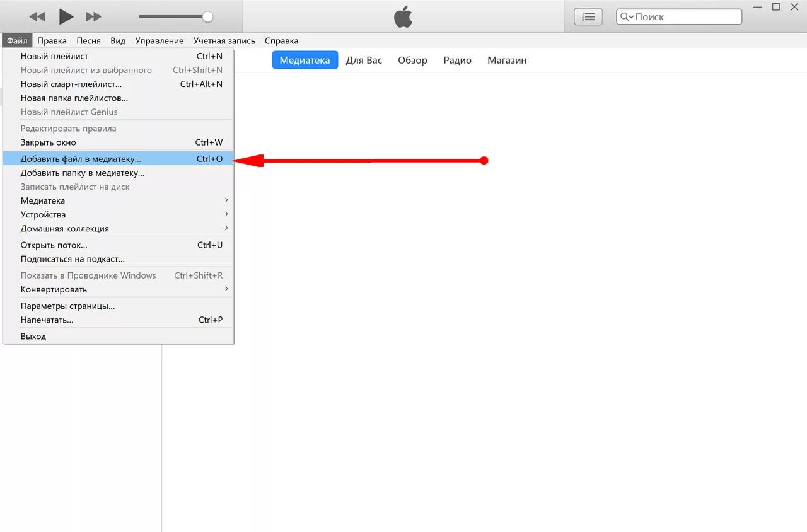Click into the Поиск search field
The image size is (807, 532).
click(679, 17)
